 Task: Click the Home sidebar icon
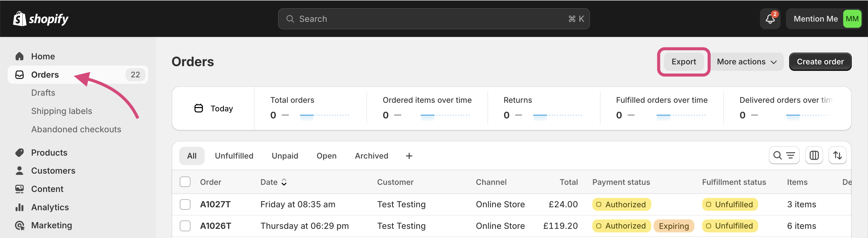pyautogui.click(x=19, y=56)
